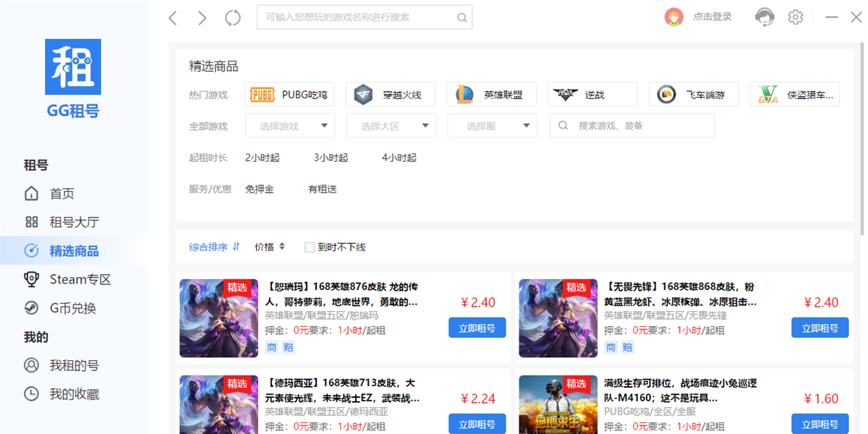Image resolution: width=868 pixels, height=434 pixels.
Task: Click 立即租号 for the 恕瑞玛 account
Action: (x=477, y=328)
